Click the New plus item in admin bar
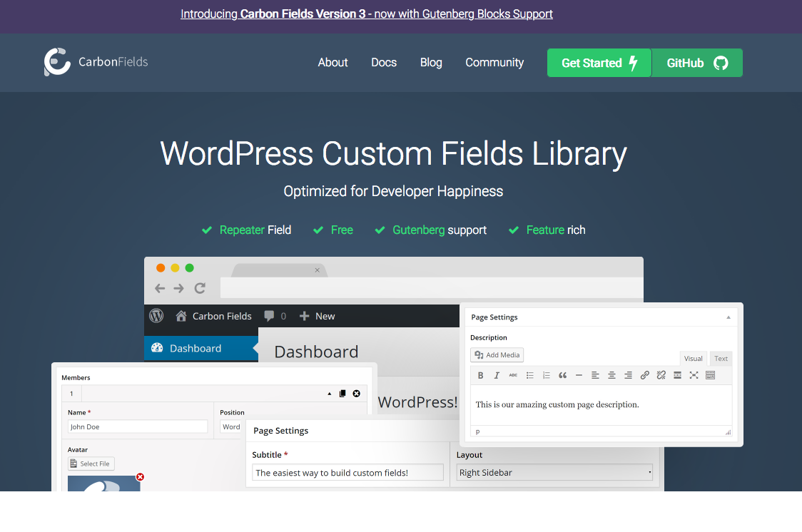Image resolution: width=802 pixels, height=532 pixels. coord(317,316)
